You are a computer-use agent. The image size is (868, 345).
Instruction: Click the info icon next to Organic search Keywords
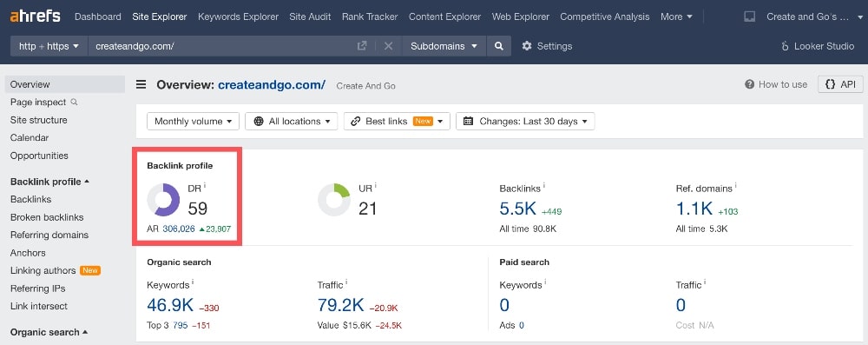pos(192,282)
